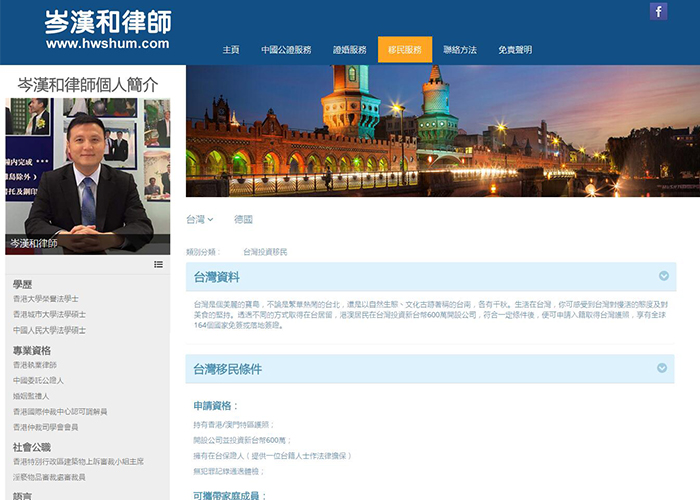
Task: Click the www.hwshum.com address under the logo
Action: click(107, 44)
